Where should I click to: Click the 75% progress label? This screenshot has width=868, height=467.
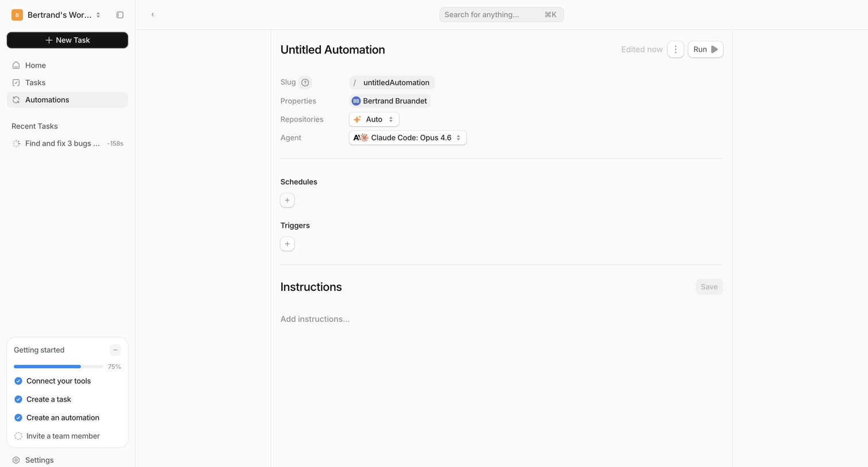pos(114,367)
